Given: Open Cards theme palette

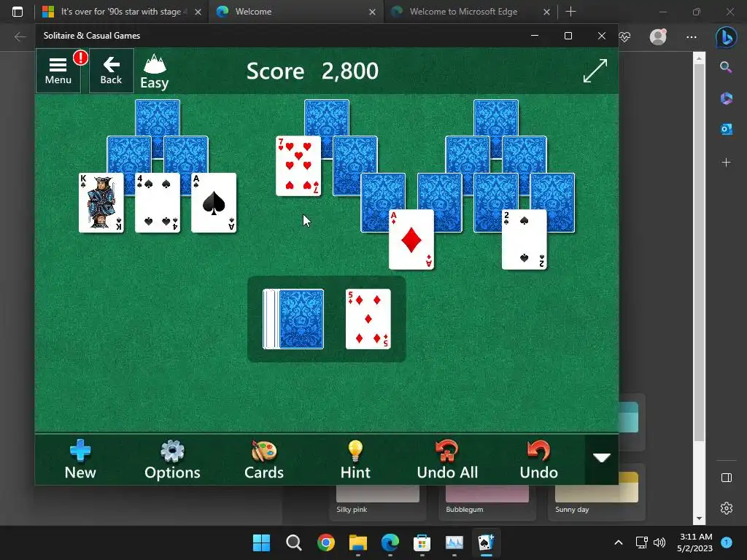Looking at the screenshot, I should click(264, 459).
